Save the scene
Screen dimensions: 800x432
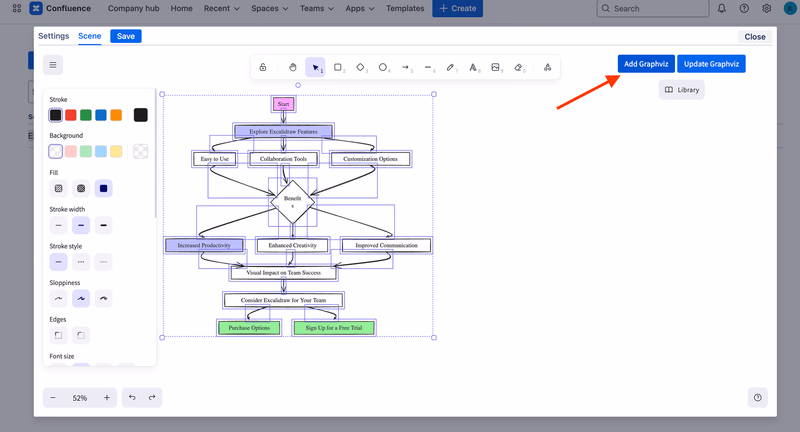click(x=126, y=36)
